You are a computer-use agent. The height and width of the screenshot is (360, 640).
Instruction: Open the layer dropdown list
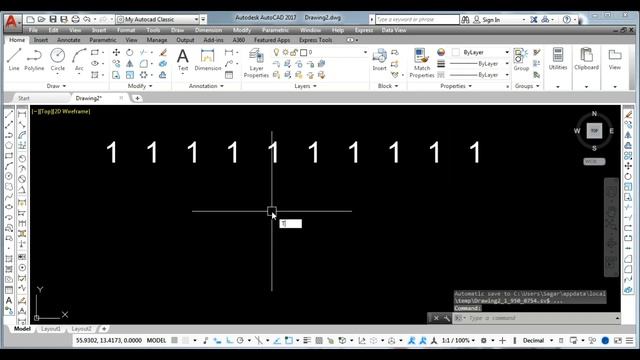click(x=365, y=52)
